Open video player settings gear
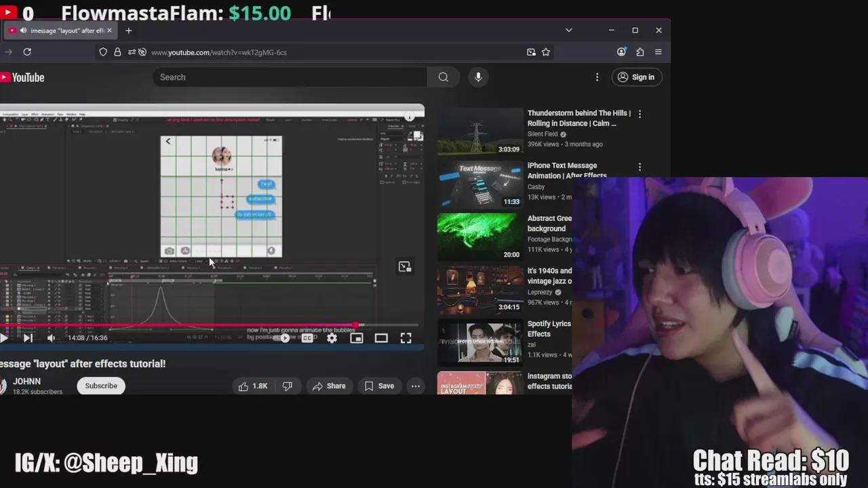The width and height of the screenshot is (868, 488). 332,338
